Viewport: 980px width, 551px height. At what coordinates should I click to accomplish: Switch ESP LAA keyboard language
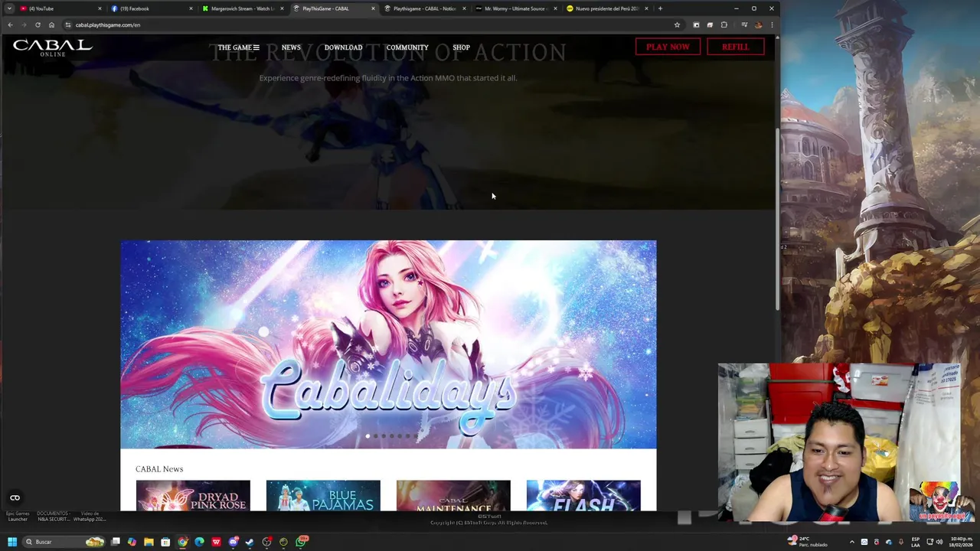tap(915, 542)
